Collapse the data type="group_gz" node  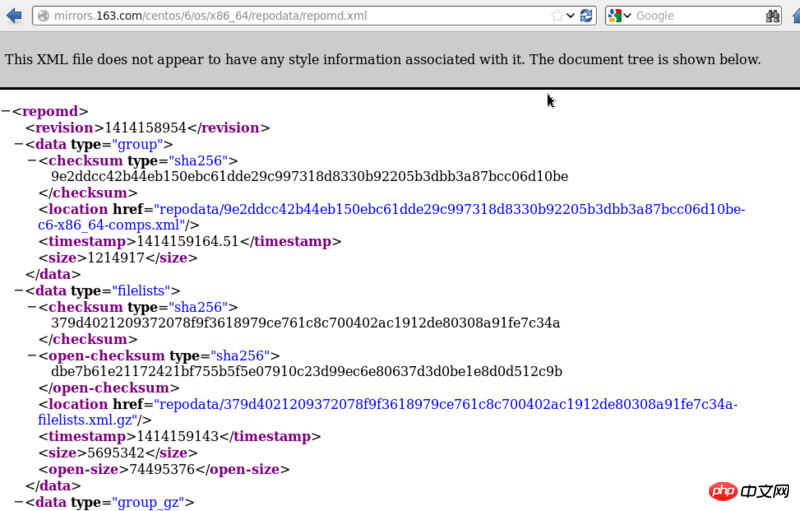[x=19, y=502]
